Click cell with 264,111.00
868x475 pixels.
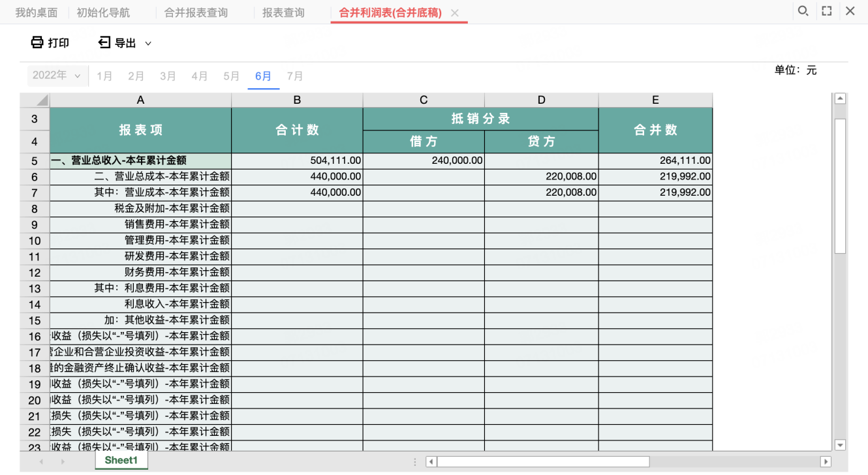click(655, 161)
